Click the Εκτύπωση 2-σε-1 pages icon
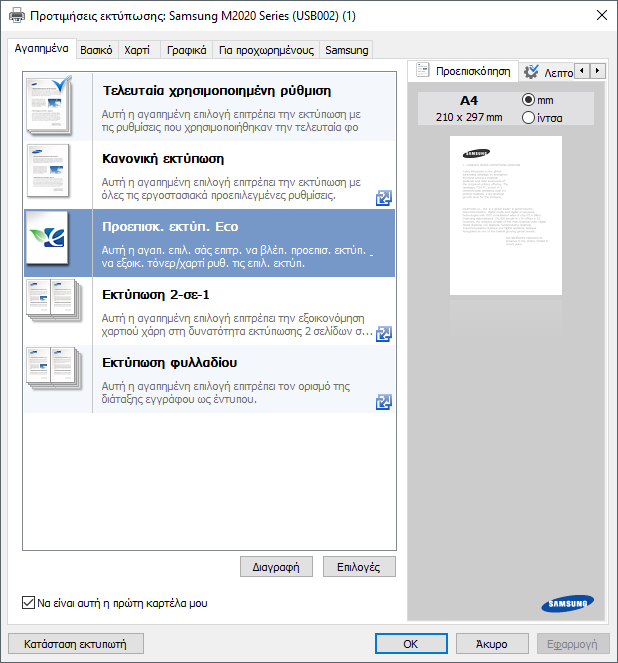Screen dimensions: 618x663 coord(53,300)
